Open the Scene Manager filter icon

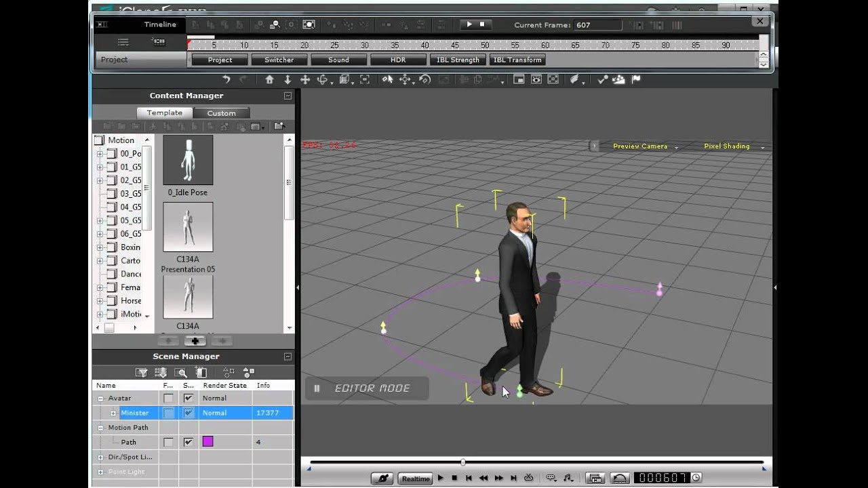pyautogui.click(x=142, y=372)
